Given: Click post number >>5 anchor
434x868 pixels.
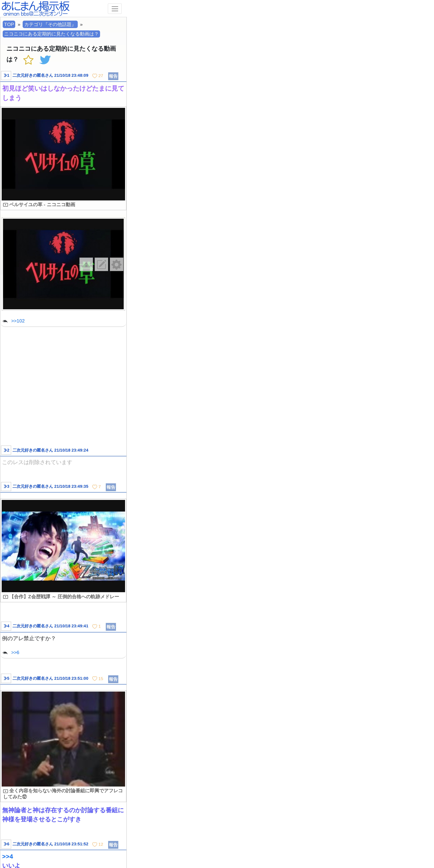Looking at the screenshot, I should point(6,678).
